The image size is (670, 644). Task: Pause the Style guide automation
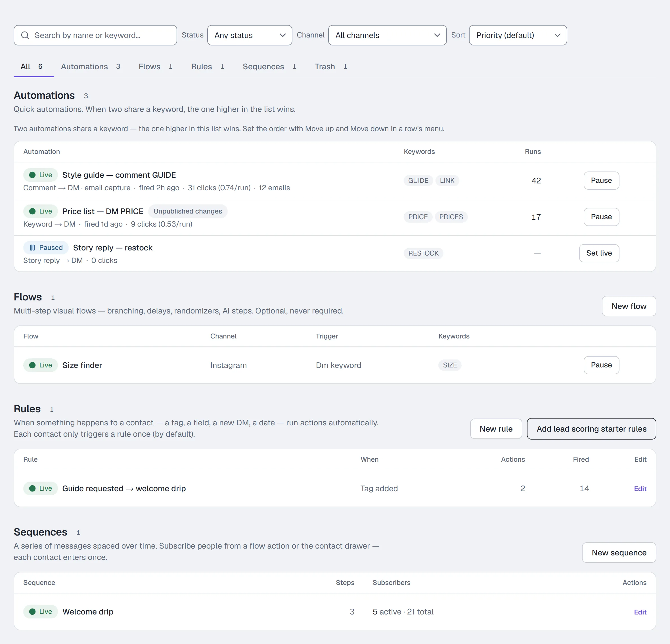601,181
